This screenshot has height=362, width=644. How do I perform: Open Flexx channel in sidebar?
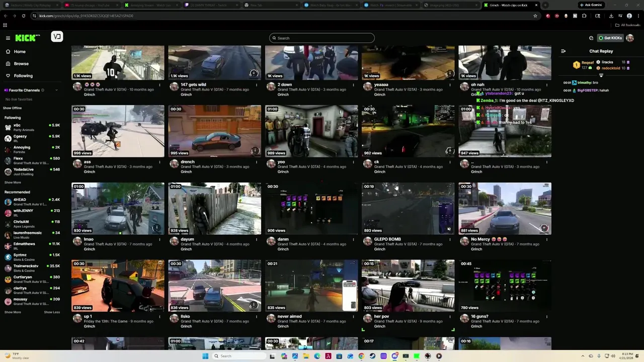(x=31, y=160)
